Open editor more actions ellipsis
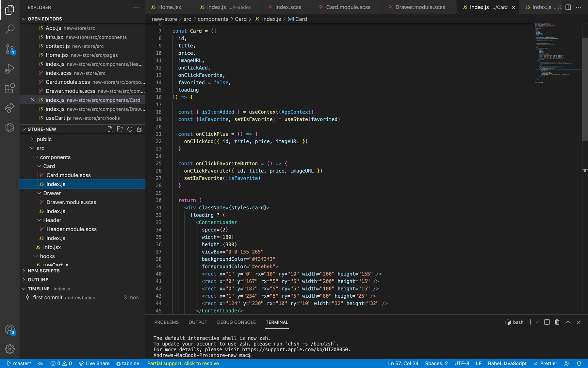Image resolution: width=588 pixels, height=368 pixels. click(579, 7)
